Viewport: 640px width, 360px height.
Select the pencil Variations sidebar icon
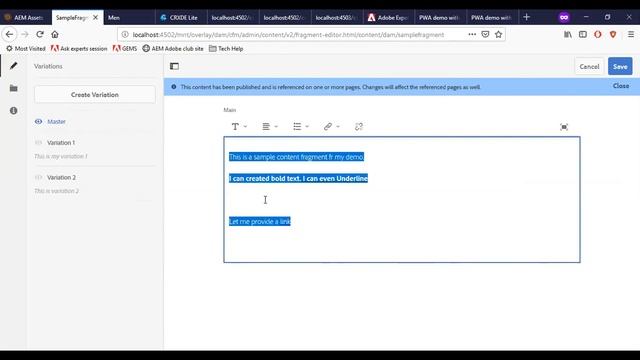pyautogui.click(x=13, y=66)
